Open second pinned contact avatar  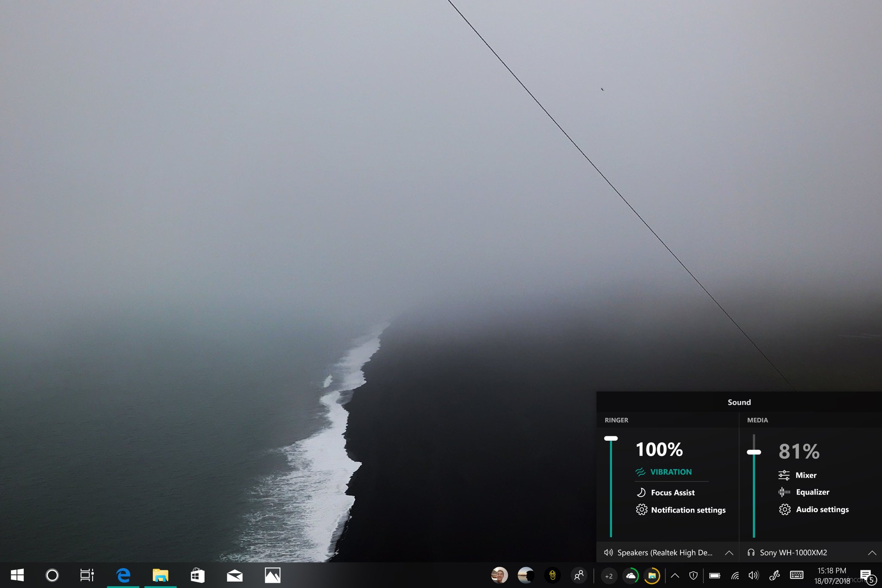[526, 575]
